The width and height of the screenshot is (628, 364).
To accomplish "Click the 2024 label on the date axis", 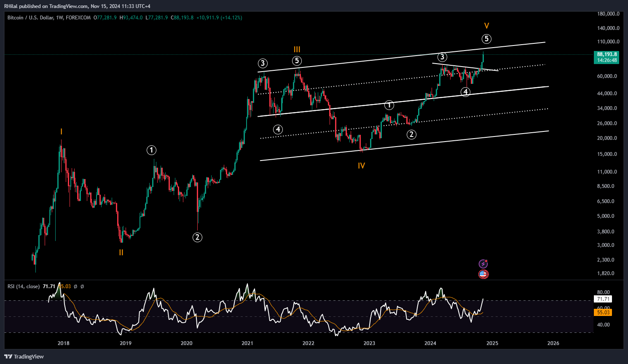I will (x=431, y=343).
